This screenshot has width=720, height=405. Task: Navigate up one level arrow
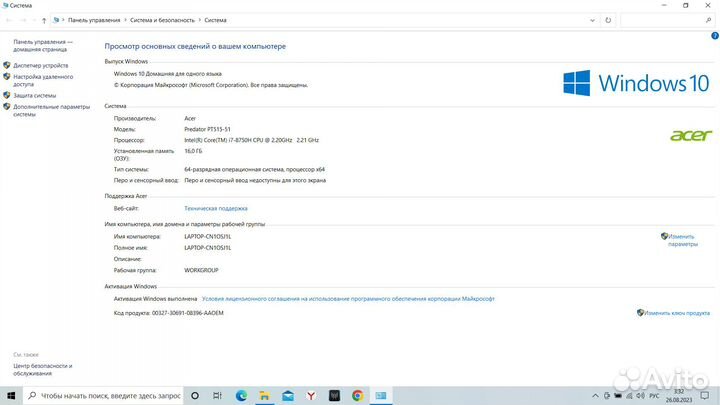coord(44,20)
